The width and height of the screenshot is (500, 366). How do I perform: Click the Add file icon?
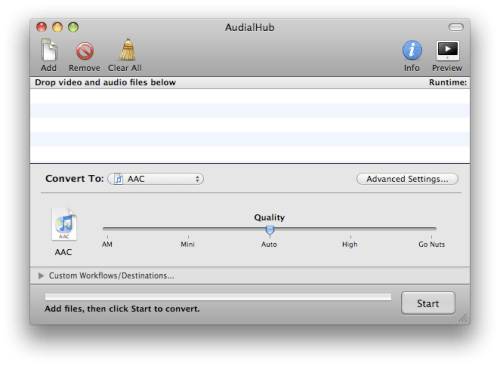49,50
